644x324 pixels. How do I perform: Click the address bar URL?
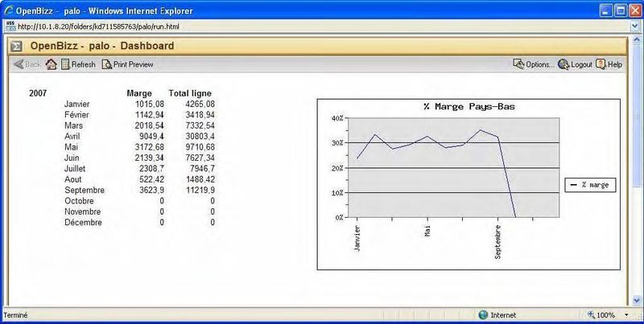coord(97,27)
